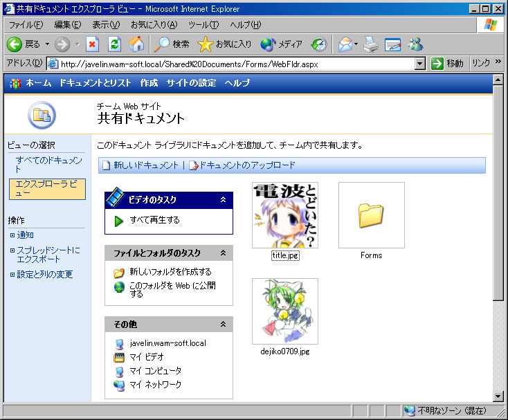
Task: Click 新しいドキュメント link
Action: tap(146, 165)
